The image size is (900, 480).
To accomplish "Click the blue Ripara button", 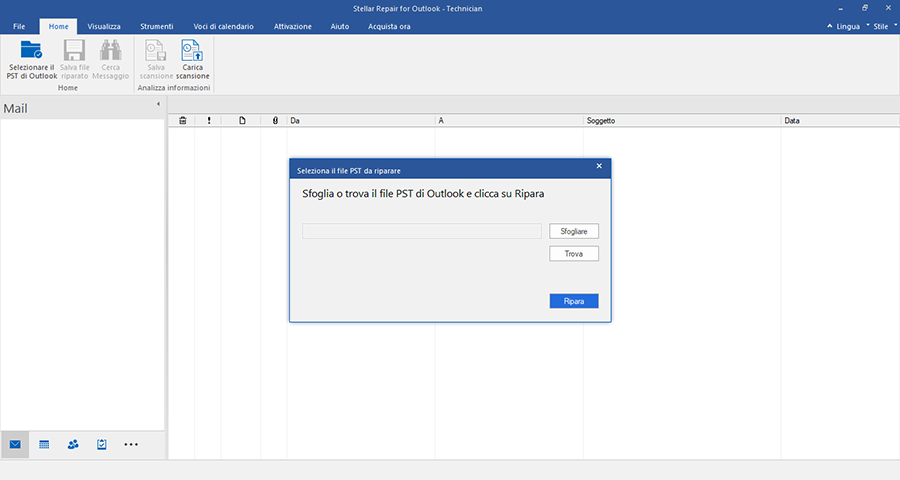I will coord(574,301).
